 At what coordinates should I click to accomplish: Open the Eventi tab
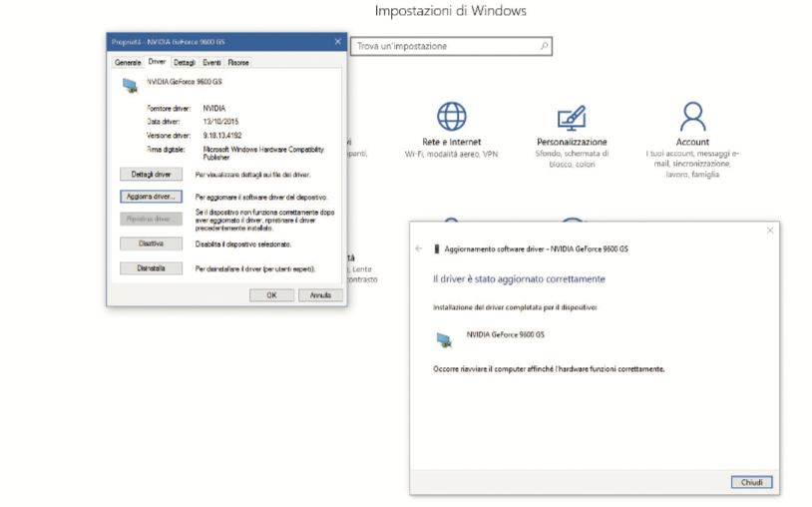pos(211,62)
